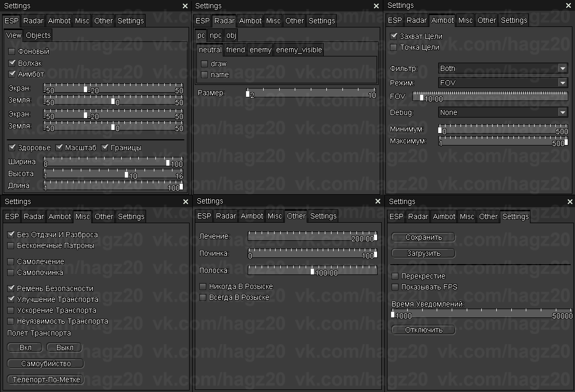
Task: Open the npc tab in Radar
Action: [x=215, y=35]
